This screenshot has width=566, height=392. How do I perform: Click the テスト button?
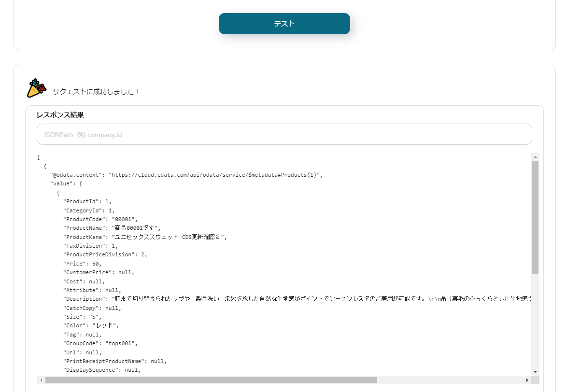[x=284, y=24]
